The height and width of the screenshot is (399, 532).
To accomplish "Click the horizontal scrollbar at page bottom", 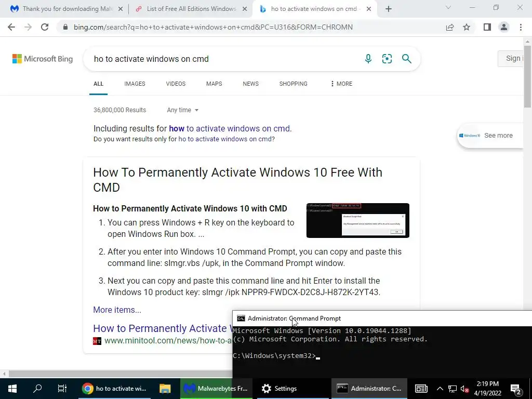I will click(121, 374).
